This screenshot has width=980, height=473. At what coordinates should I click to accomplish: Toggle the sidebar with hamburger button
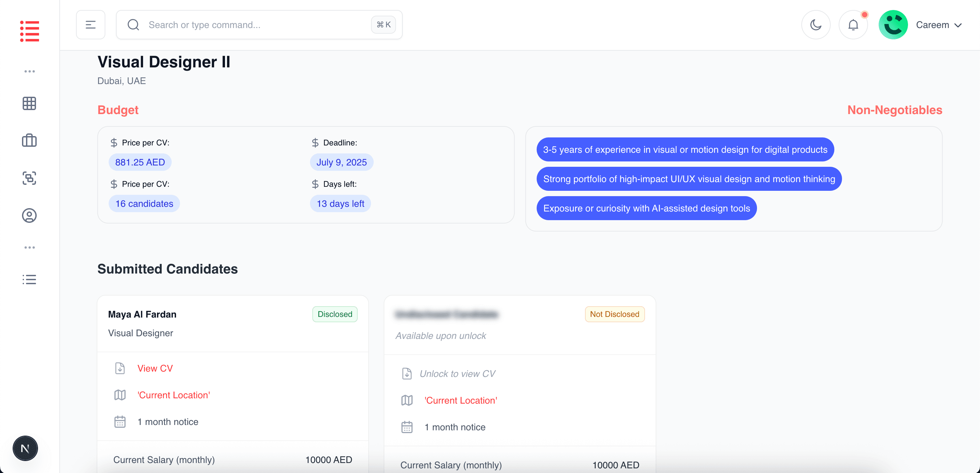[x=91, y=25]
